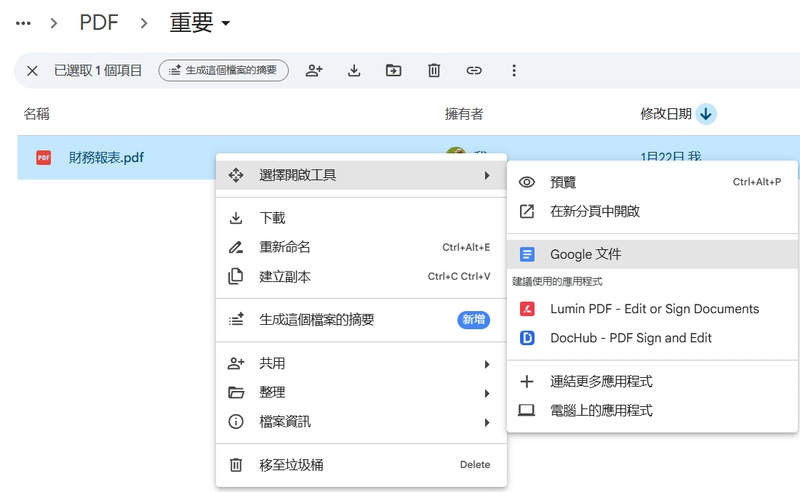This screenshot has height=492, width=800.
Task: Expand the 共用 submenu
Action: click(361, 363)
